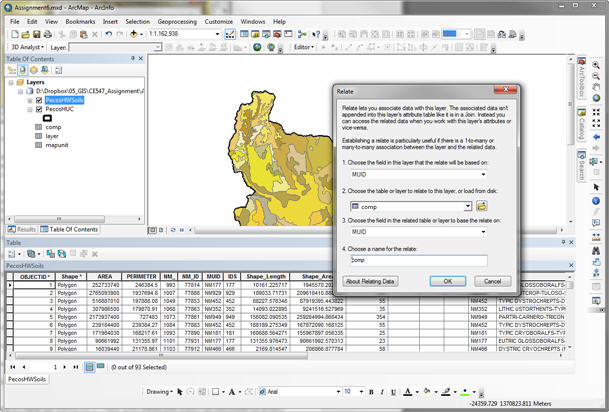This screenshot has height=412, width=609.
Task: Click the Browse folder icon in Relate dialog
Action: coord(482,206)
